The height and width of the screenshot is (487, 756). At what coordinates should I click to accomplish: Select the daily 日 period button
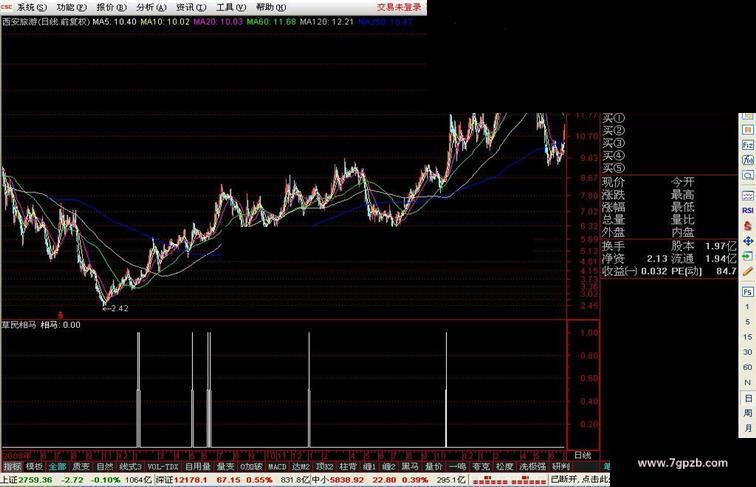[x=747, y=398]
